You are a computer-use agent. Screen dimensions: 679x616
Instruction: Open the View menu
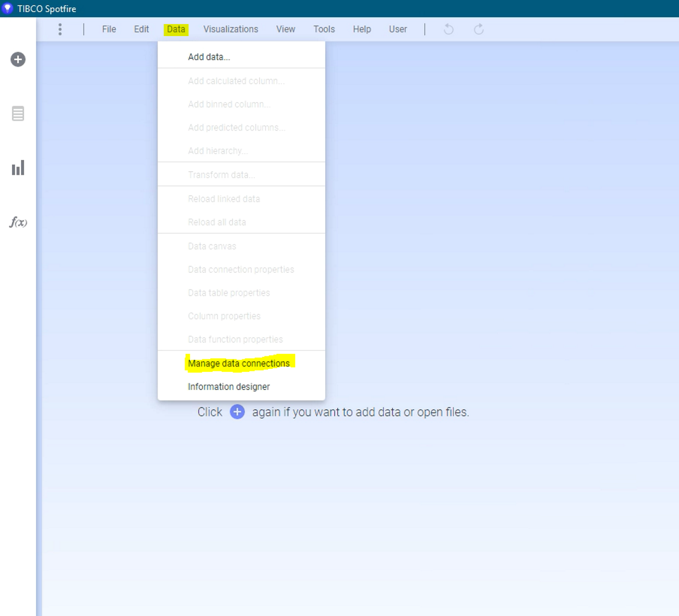pos(285,29)
